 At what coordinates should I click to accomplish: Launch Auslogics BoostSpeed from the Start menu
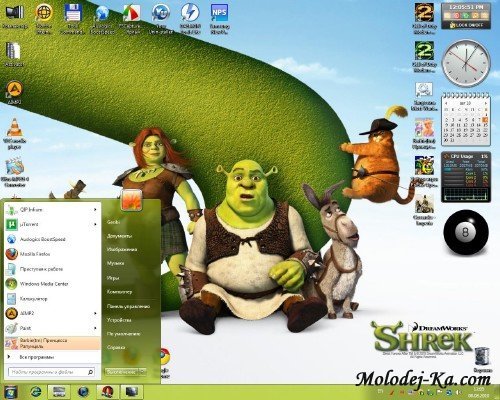pos(52,239)
